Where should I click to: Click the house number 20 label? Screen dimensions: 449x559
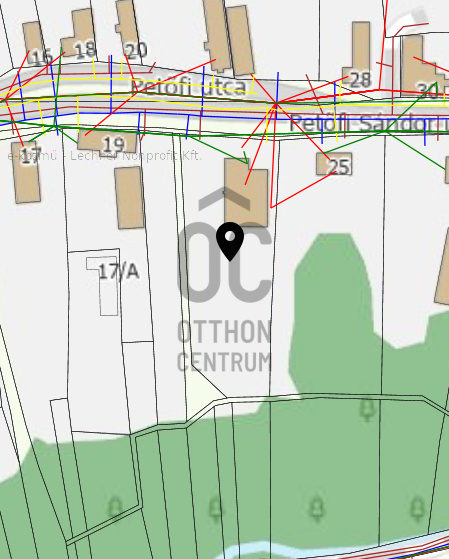coord(136,51)
